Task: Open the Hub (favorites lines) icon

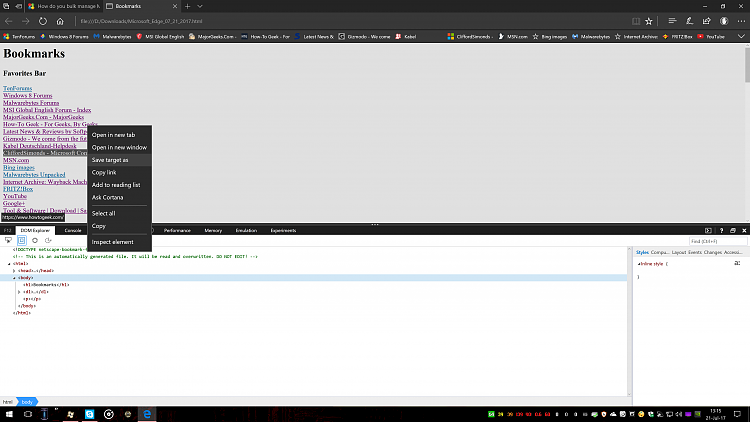Action: pos(672,21)
